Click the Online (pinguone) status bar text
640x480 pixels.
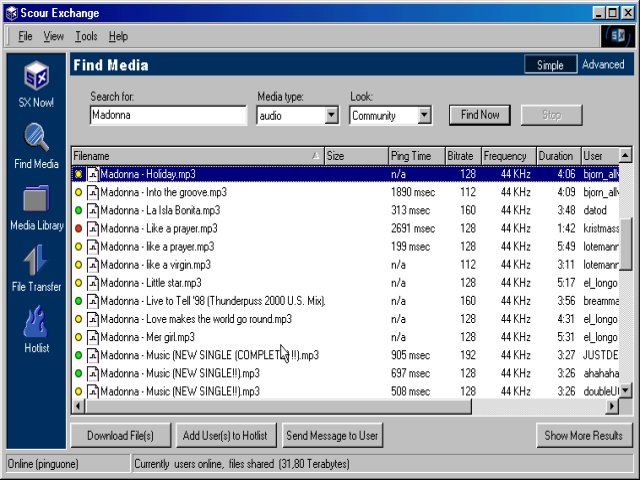[x=43, y=464]
